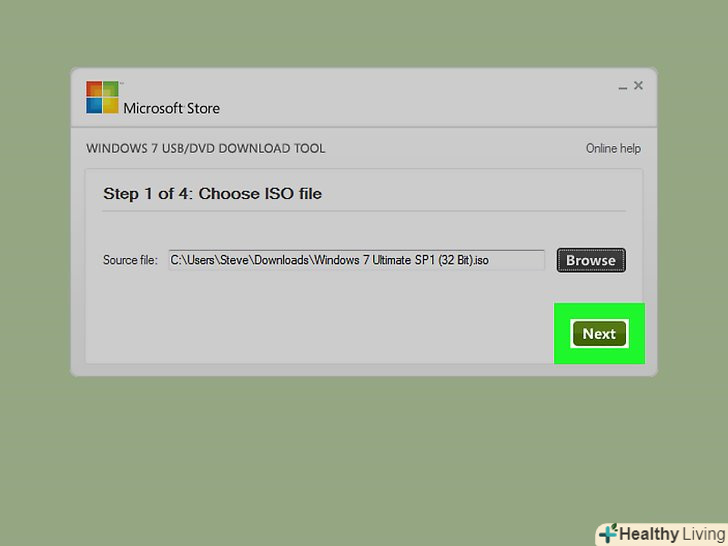Screen dimensions: 728x546
Task: Open the Browse file dialog
Action: point(591,260)
